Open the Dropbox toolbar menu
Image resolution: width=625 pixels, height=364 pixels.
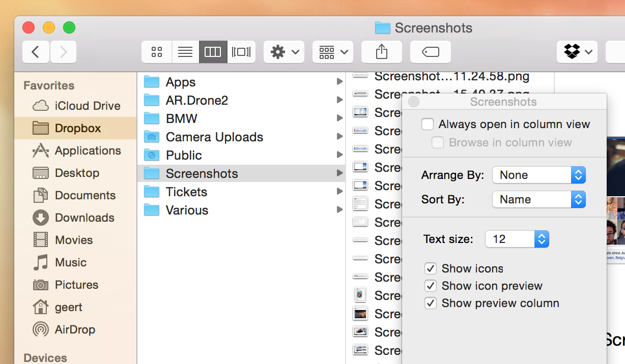[577, 52]
